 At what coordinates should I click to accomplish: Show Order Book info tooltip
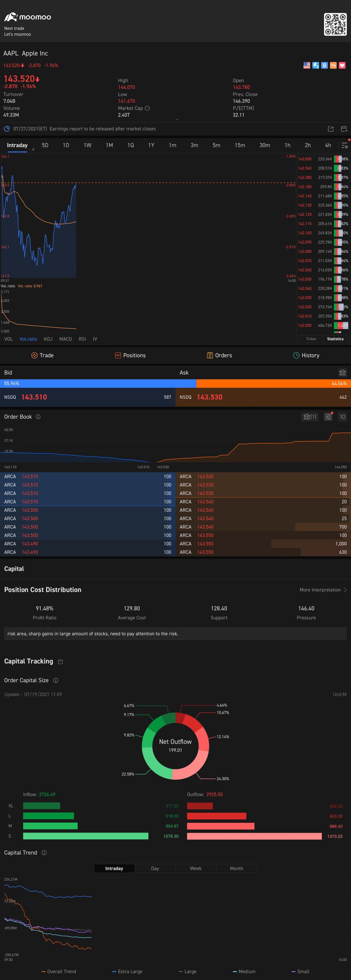pos(38,417)
